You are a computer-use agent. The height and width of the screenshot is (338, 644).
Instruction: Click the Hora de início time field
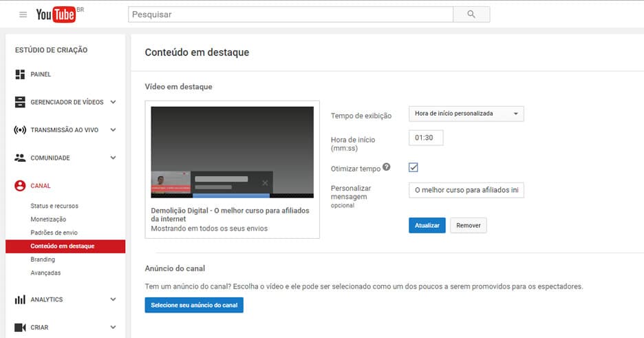(x=426, y=138)
